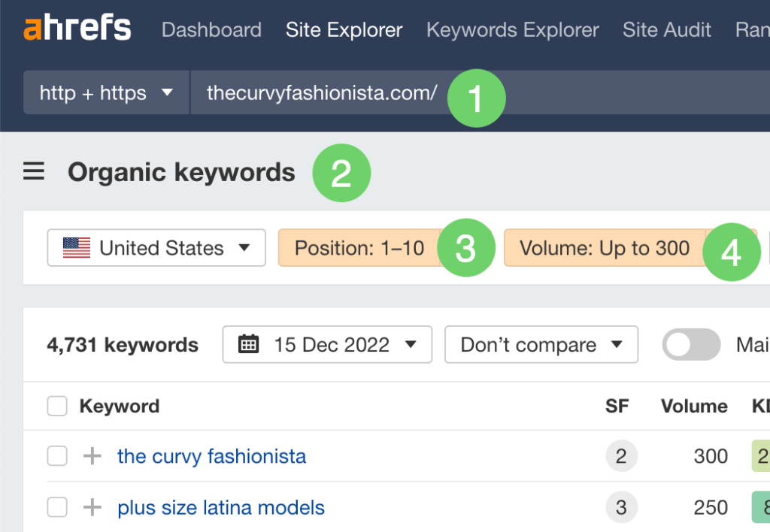Image resolution: width=770 pixels, height=532 pixels.
Task: Open the hamburger menu beside Organic keywords
Action: (x=33, y=171)
